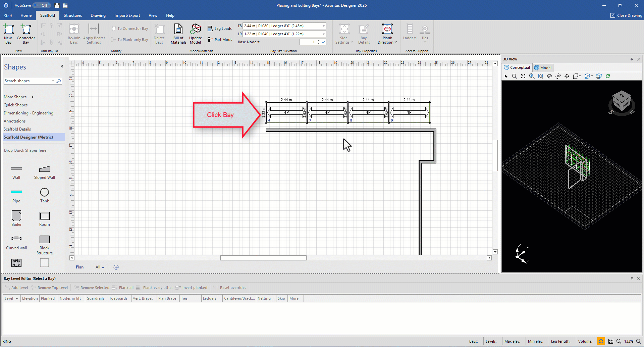Click the horizontal scrollbar of the drawing
Screen dimensions: 644x347
[x=263, y=258]
